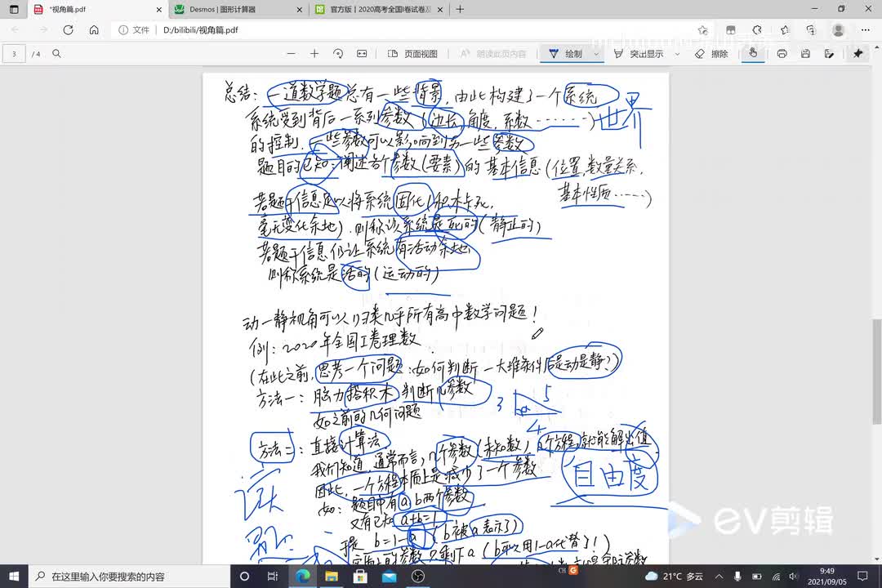This screenshot has height=588, width=882.
Task: View site information for 文件
Action: [134, 30]
